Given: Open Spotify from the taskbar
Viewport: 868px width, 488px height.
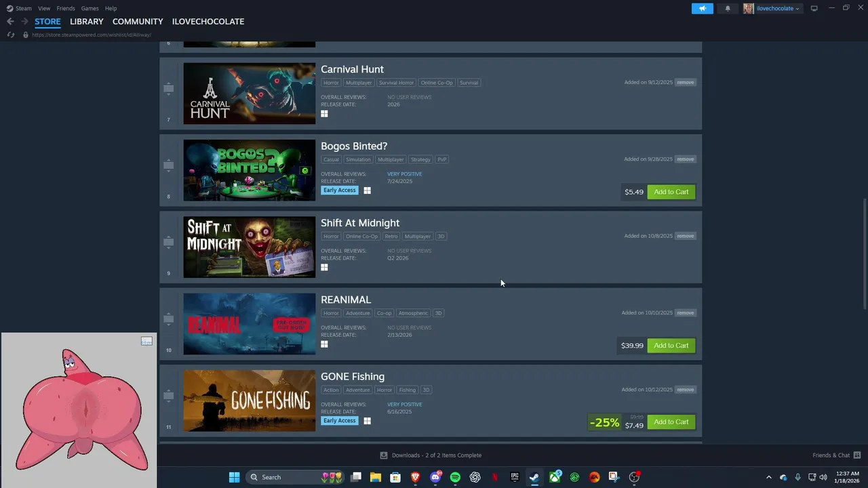Looking at the screenshot, I should [x=455, y=477].
